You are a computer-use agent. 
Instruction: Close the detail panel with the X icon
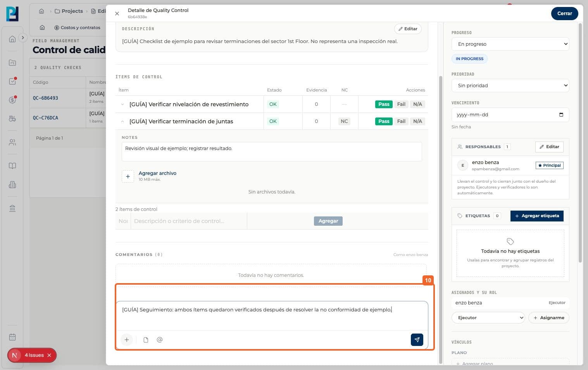pyautogui.click(x=117, y=14)
